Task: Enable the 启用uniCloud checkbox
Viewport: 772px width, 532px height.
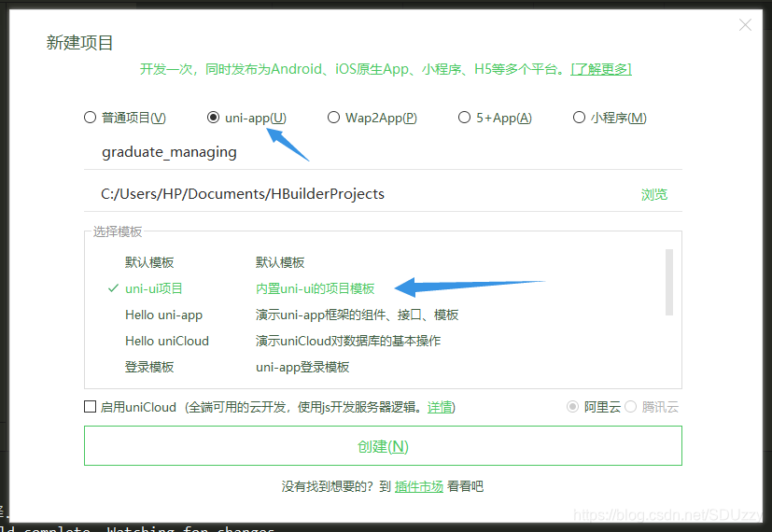Action: [x=91, y=407]
